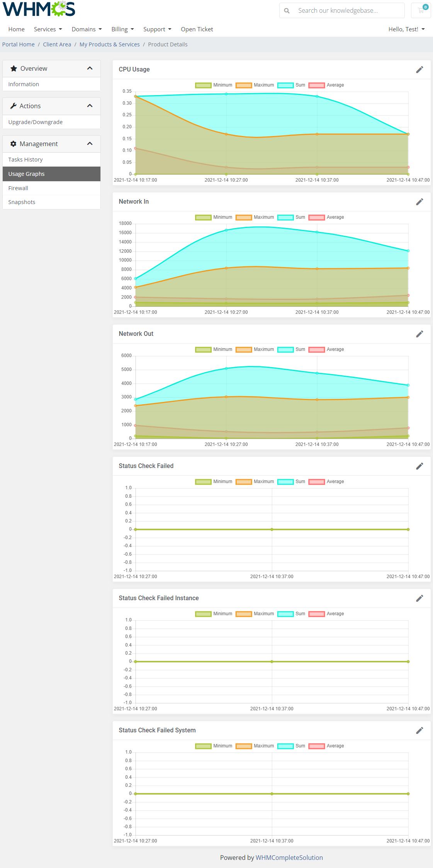Select Usage Graphs in the sidebar
The image size is (433, 868).
51,174
